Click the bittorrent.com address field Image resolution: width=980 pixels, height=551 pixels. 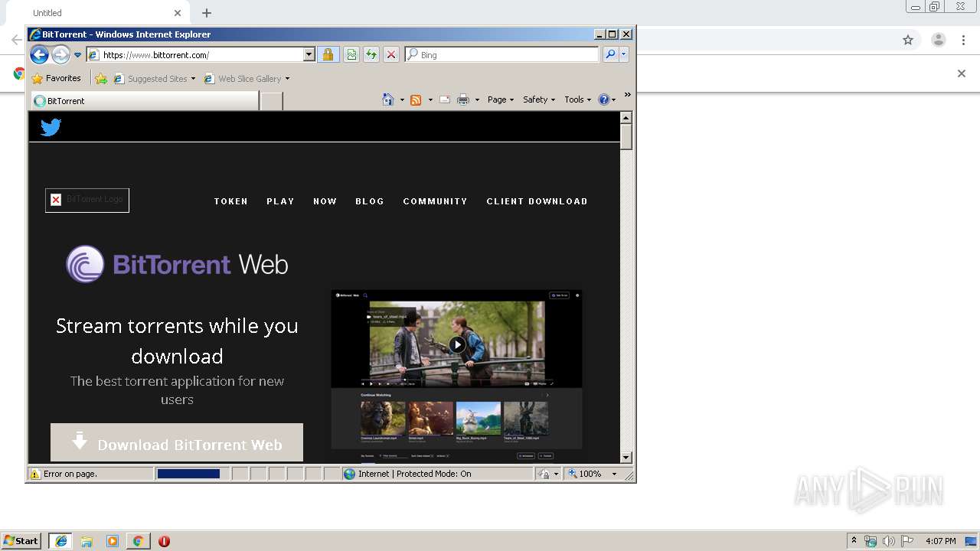click(x=201, y=54)
